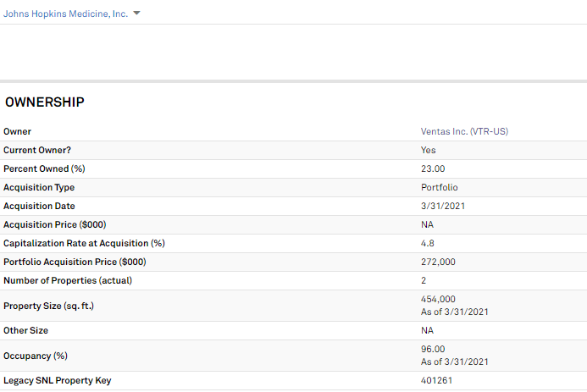Expand the dropdown arrow beside Johns Hopkins Medicine
587x392 pixels.
pyautogui.click(x=136, y=13)
